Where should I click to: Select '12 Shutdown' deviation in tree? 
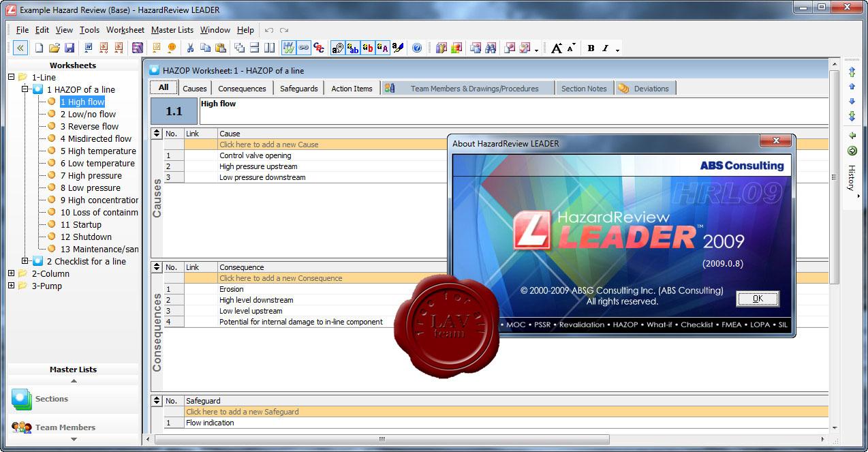point(86,237)
